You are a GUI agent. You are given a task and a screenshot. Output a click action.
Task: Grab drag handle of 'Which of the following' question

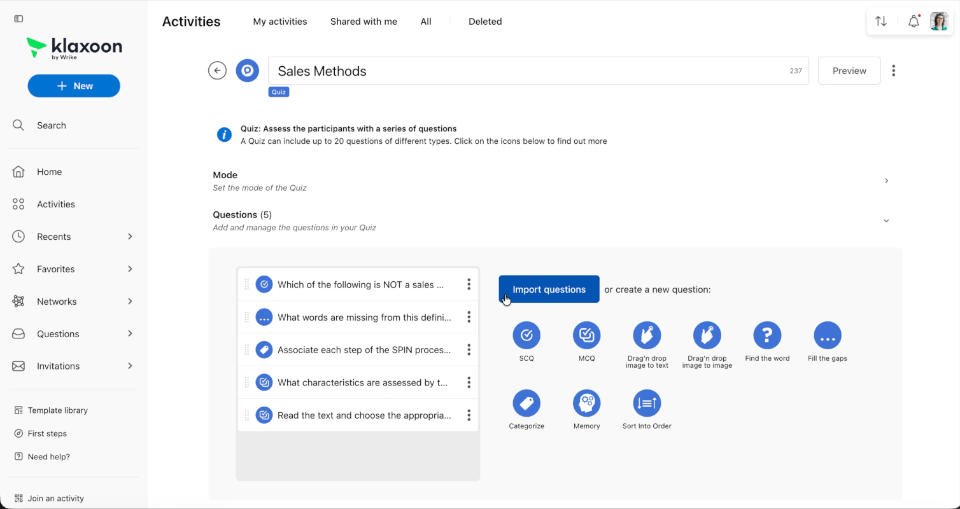[247, 284]
